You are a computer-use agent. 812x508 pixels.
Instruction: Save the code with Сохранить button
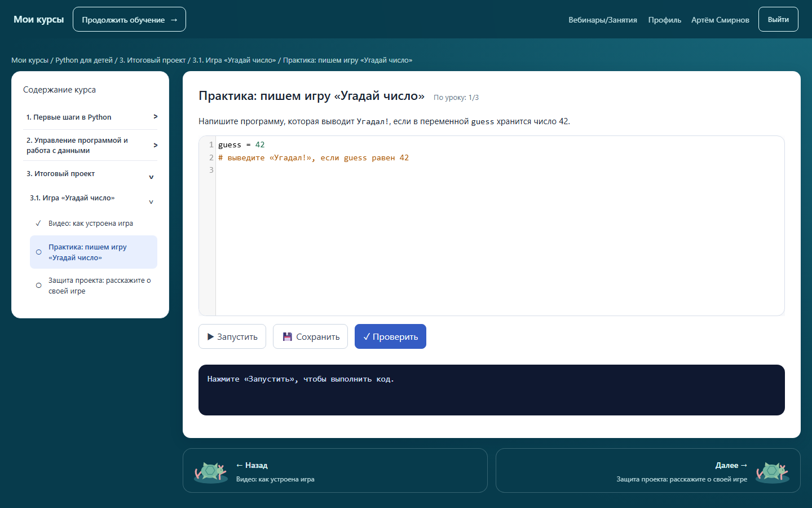[x=311, y=336]
